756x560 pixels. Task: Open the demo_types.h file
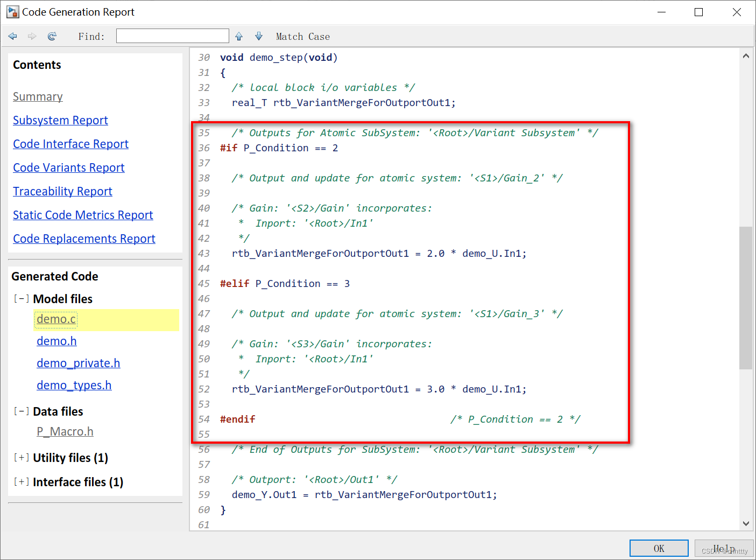74,386
